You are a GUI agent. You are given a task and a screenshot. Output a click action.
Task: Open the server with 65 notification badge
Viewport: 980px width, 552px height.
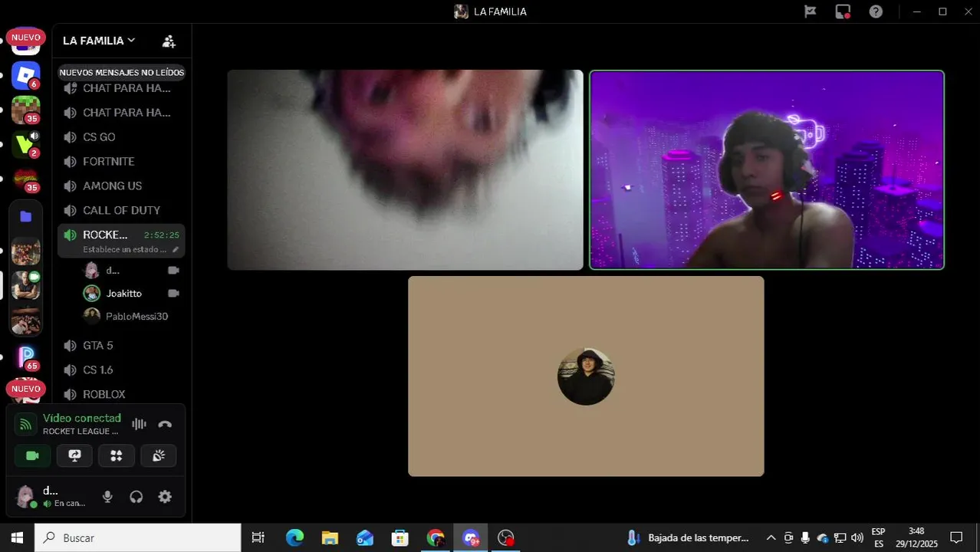coord(25,357)
